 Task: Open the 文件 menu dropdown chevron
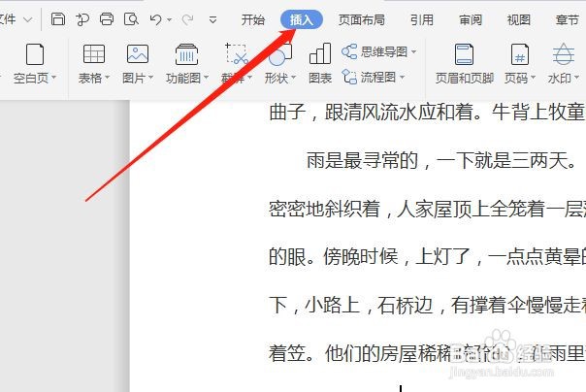point(28,19)
